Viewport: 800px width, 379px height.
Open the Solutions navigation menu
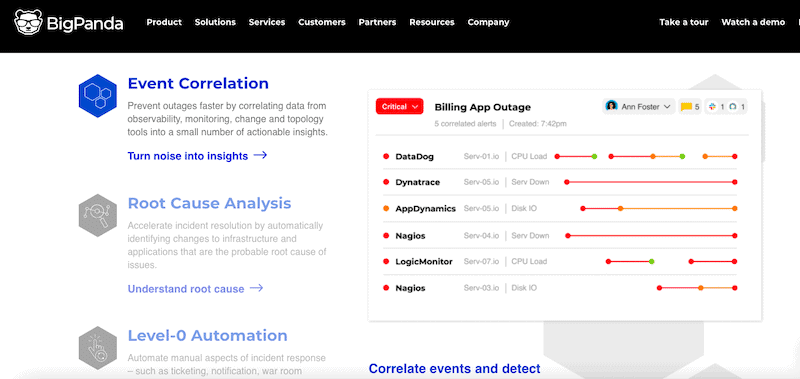(215, 22)
